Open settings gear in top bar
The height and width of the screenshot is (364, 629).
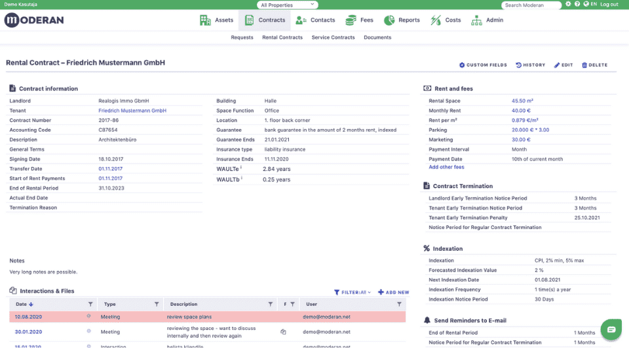(568, 4)
